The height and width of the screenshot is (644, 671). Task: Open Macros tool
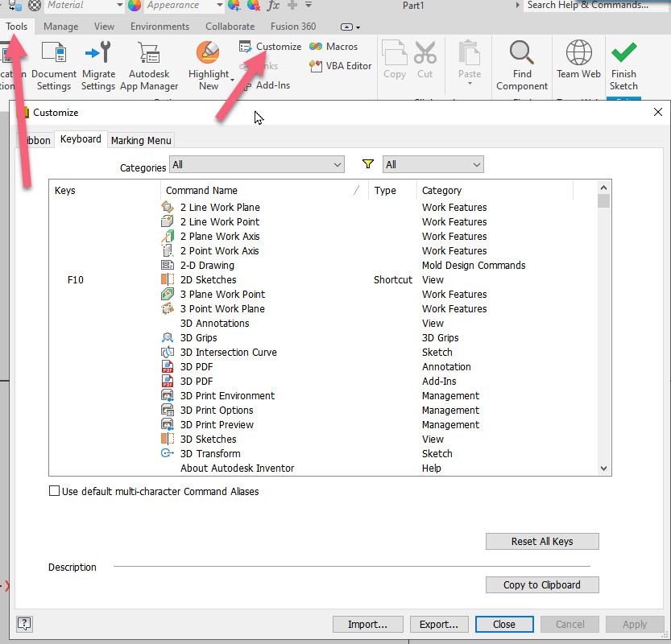[x=333, y=46]
